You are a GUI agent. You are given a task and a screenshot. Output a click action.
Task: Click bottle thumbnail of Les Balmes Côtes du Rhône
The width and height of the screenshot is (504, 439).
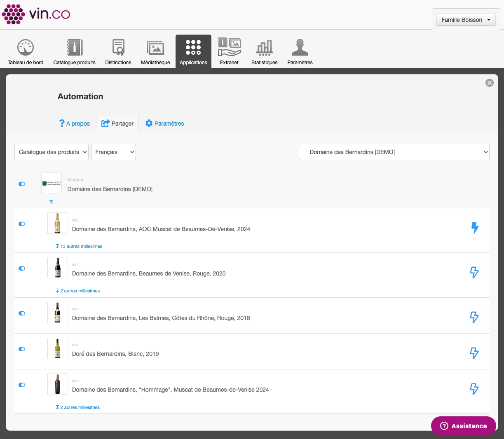point(58,313)
